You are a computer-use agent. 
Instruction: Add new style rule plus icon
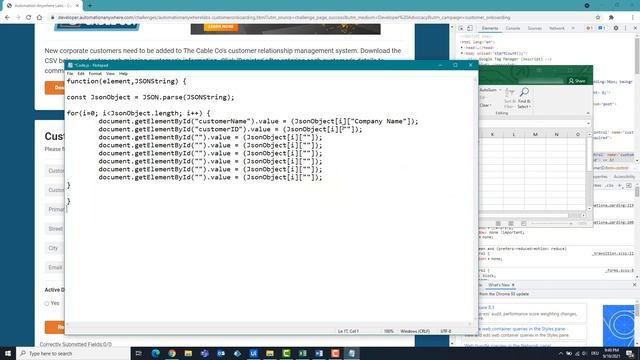coord(620,186)
